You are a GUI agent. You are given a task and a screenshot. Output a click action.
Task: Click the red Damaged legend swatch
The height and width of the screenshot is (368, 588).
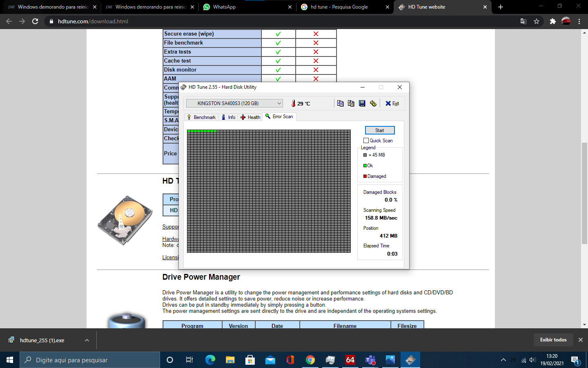point(365,176)
